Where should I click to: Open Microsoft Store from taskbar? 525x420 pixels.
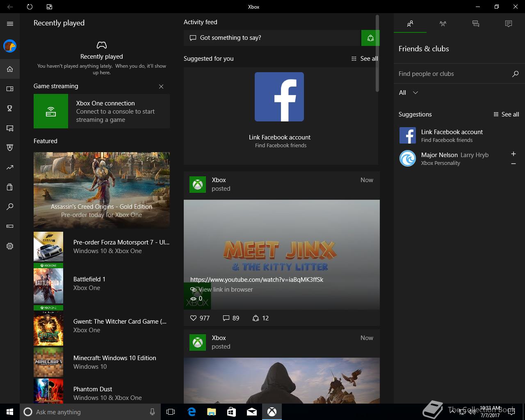pyautogui.click(x=231, y=412)
